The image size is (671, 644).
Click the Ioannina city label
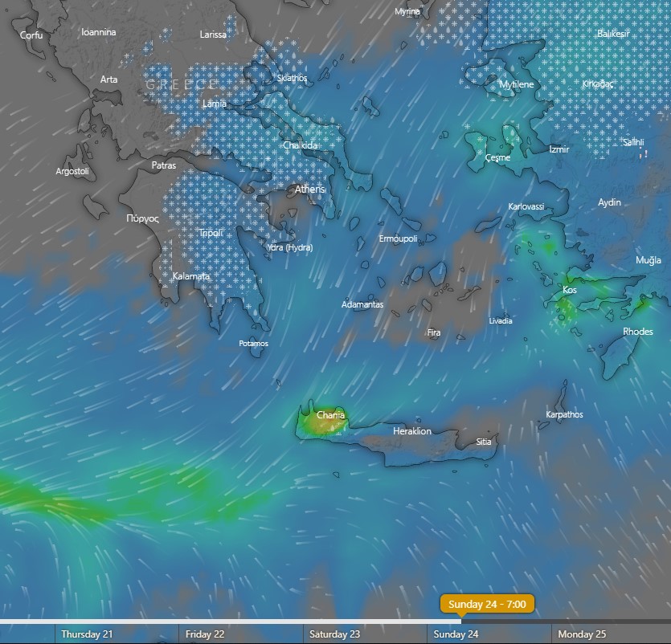[99, 32]
